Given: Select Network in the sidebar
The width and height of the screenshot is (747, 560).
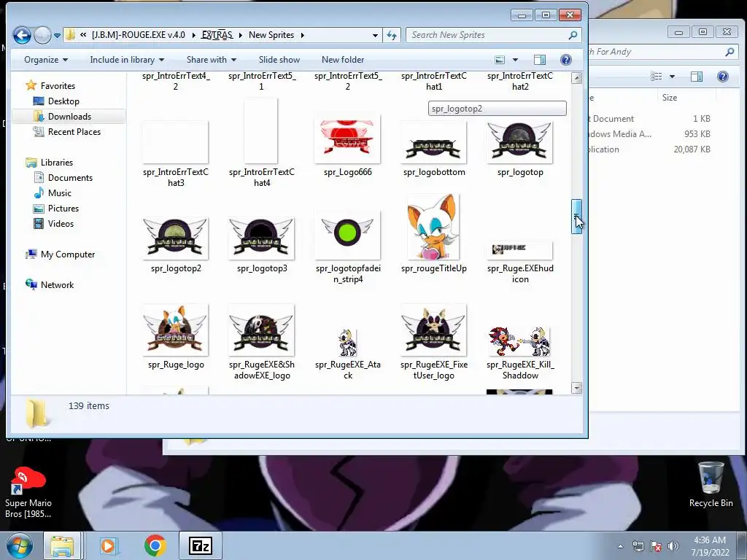Looking at the screenshot, I should coord(50,285).
